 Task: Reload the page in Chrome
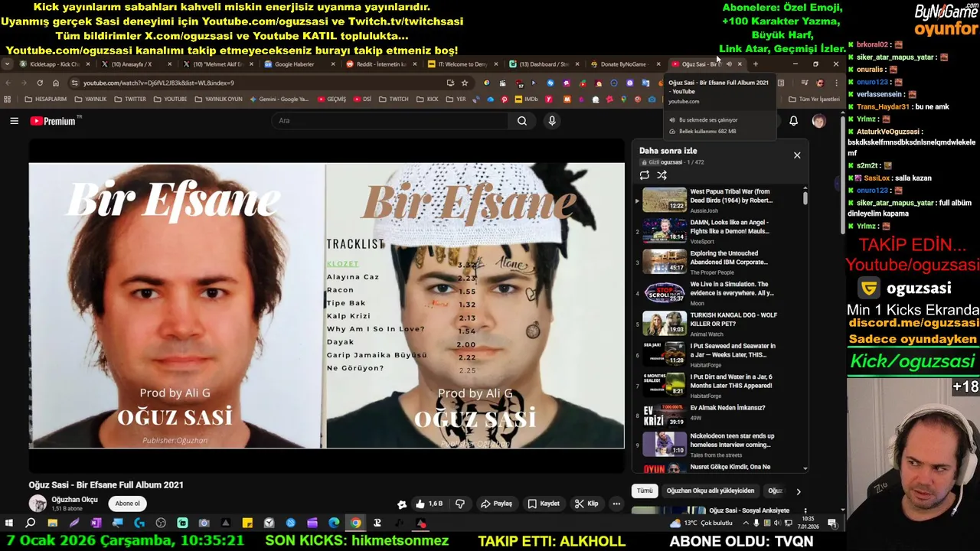pyautogui.click(x=40, y=83)
